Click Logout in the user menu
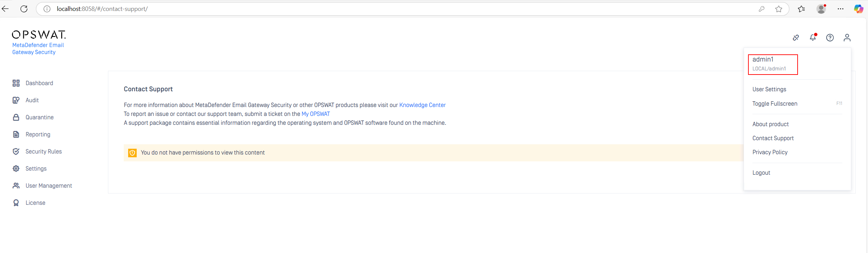The image size is (868, 253). (761, 173)
